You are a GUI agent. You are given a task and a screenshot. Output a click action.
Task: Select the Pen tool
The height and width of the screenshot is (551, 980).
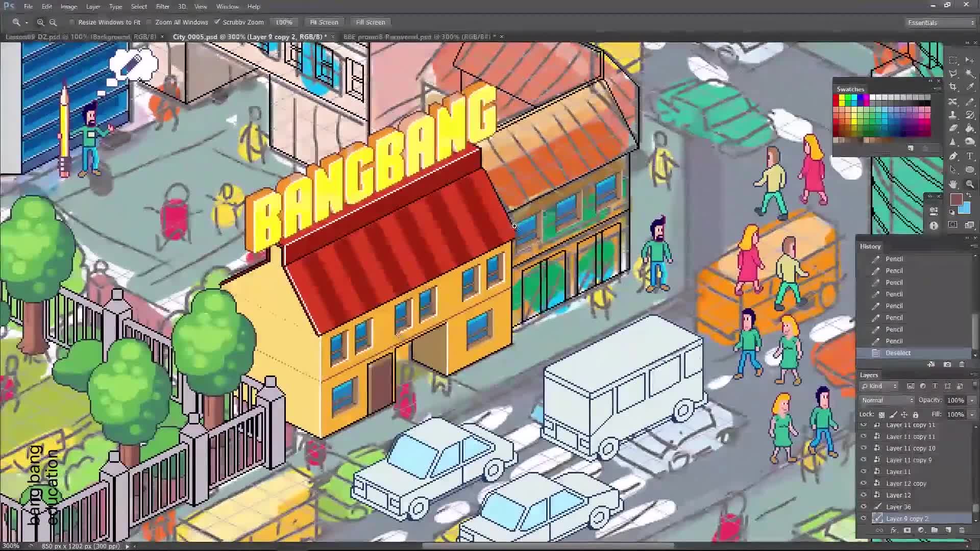pyautogui.click(x=953, y=156)
